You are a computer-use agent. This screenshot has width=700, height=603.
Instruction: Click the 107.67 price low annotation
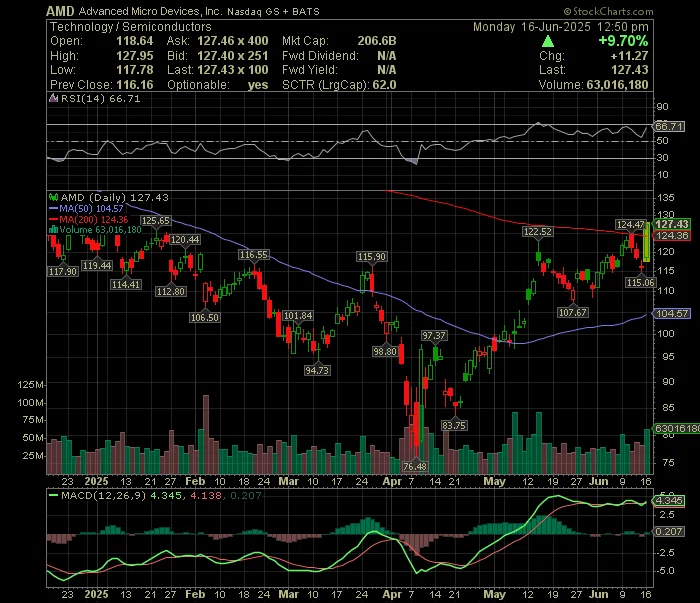pyautogui.click(x=573, y=312)
